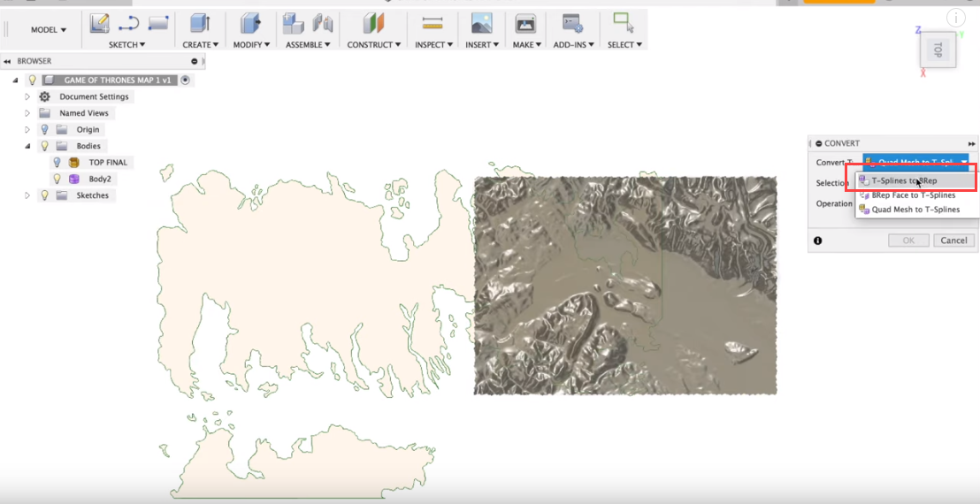The height and width of the screenshot is (504, 980).
Task: Open the SKETCH dropdown menu
Action: click(126, 45)
